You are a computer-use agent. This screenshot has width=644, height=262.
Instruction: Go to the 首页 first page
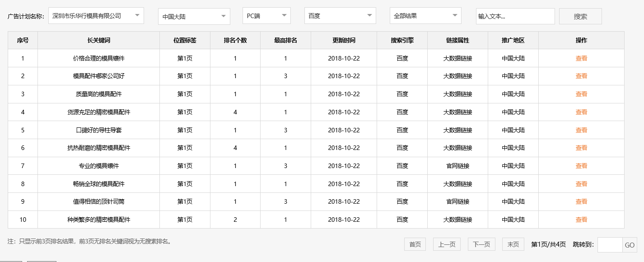(x=414, y=244)
